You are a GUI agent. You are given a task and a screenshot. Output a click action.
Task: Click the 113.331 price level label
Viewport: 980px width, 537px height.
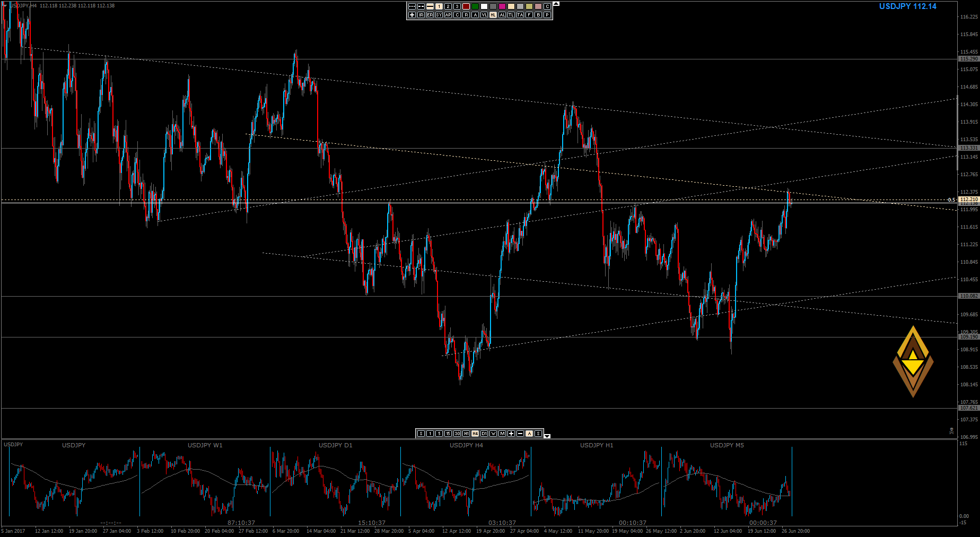tap(968, 148)
